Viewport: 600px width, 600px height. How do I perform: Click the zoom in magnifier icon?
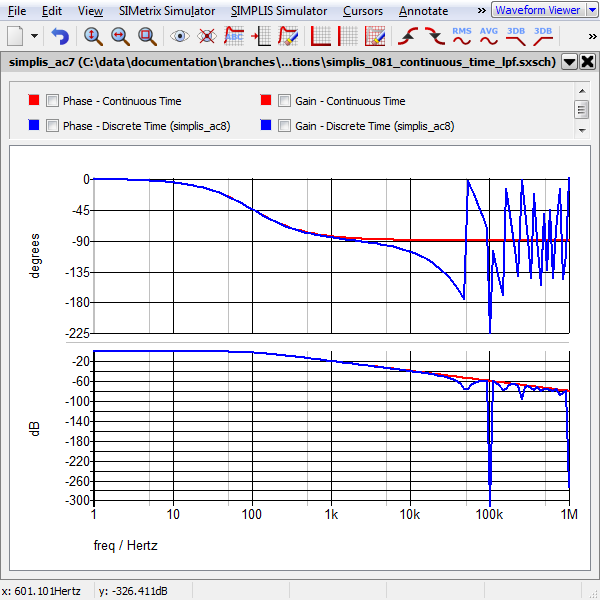[x=93, y=36]
